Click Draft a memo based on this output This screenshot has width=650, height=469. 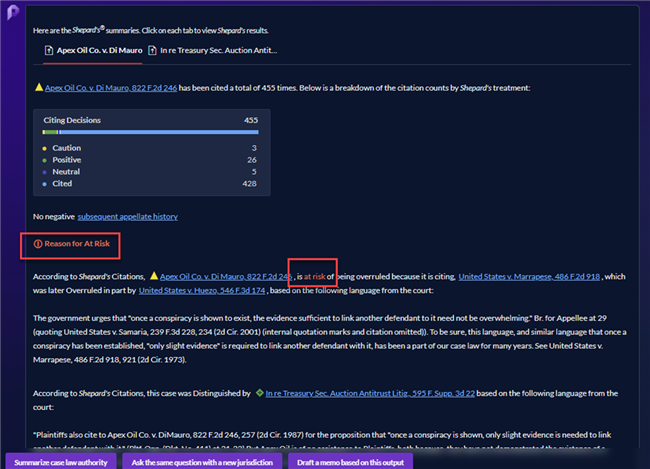350,462
